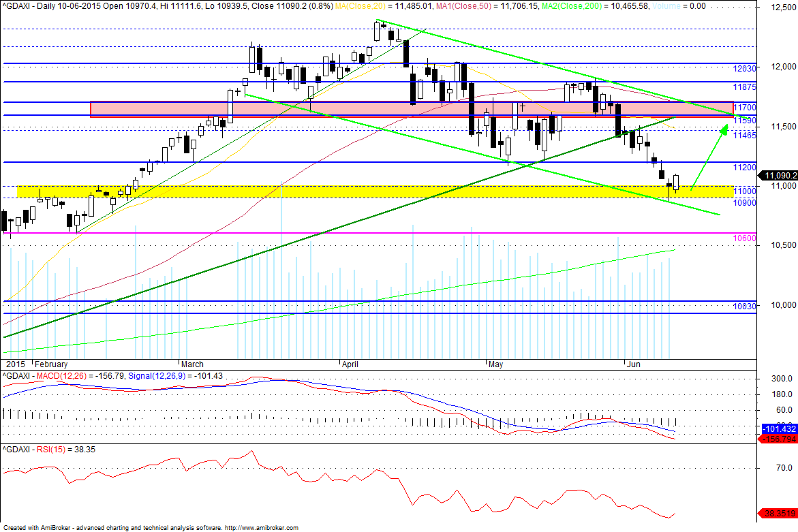Click the May label on time axis

(x=495, y=364)
